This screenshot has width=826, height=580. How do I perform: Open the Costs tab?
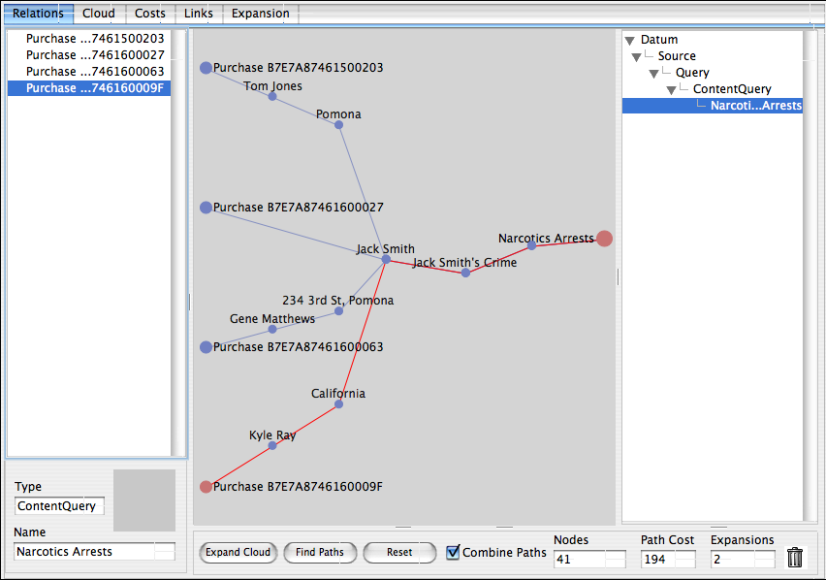150,13
